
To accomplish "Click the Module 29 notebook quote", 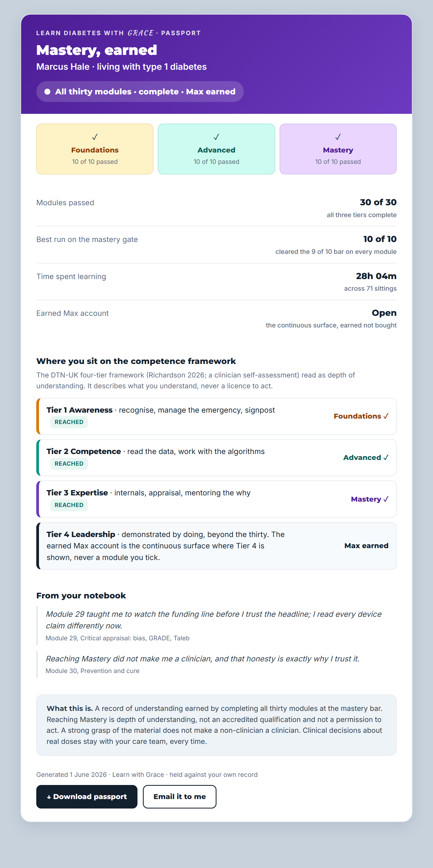I will (214, 620).
